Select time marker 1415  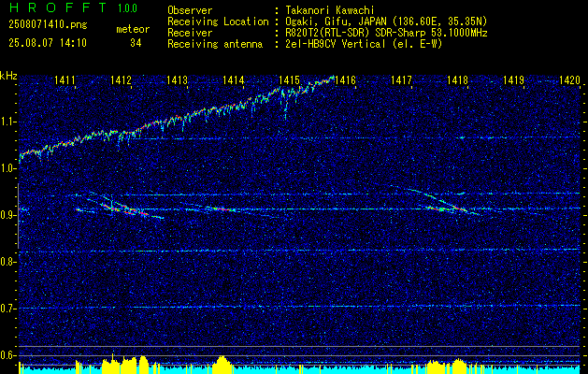(290, 79)
